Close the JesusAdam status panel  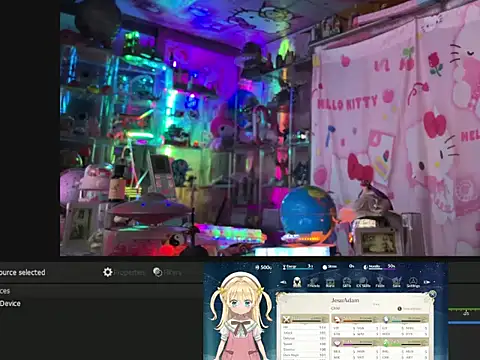pyautogui.click(x=432, y=294)
